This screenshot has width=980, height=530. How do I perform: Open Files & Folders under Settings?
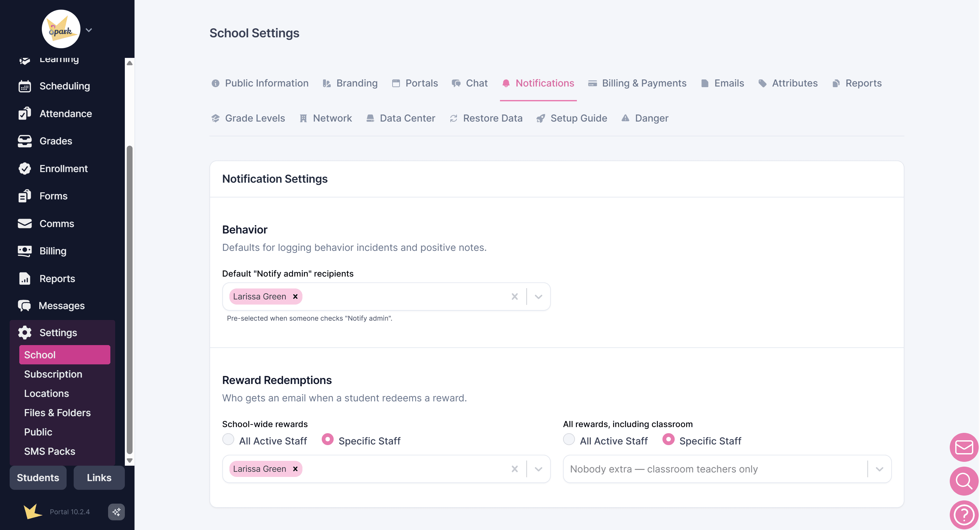coord(58,413)
